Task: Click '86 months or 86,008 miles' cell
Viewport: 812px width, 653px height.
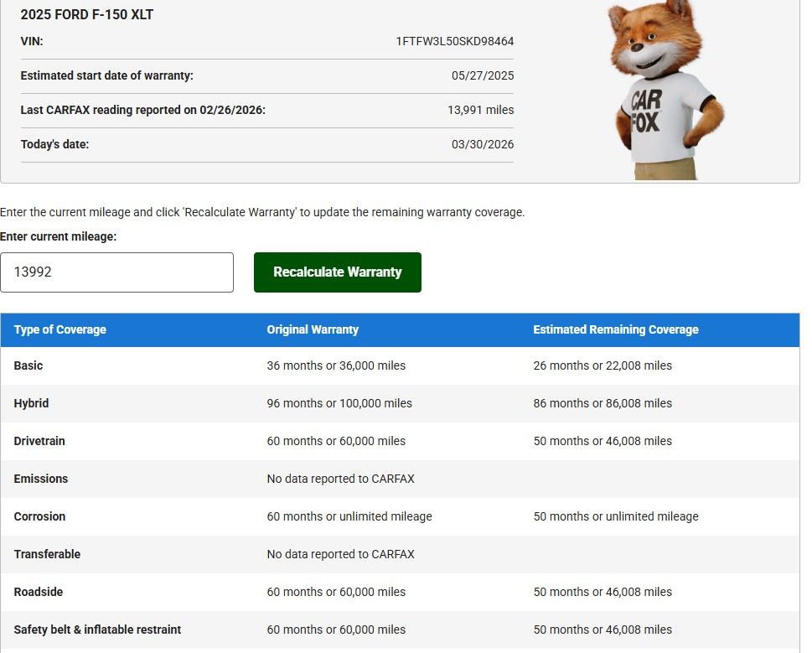Action: pos(603,403)
